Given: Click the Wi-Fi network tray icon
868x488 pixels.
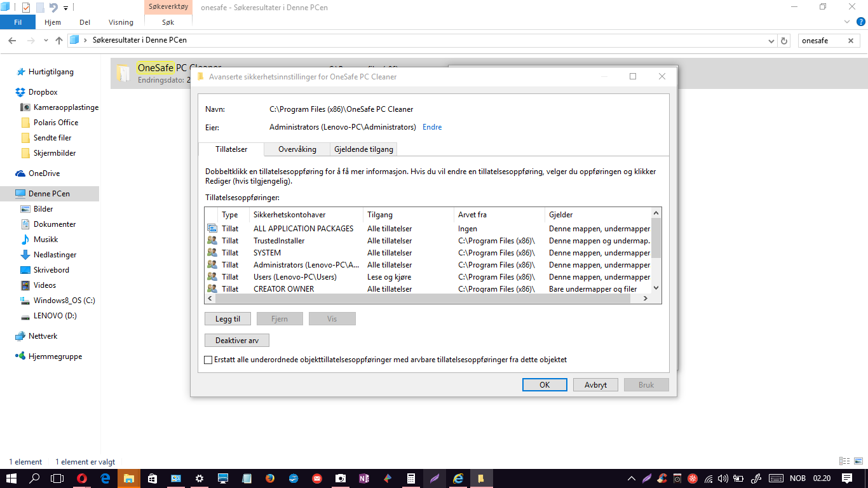Looking at the screenshot, I should 708,478.
